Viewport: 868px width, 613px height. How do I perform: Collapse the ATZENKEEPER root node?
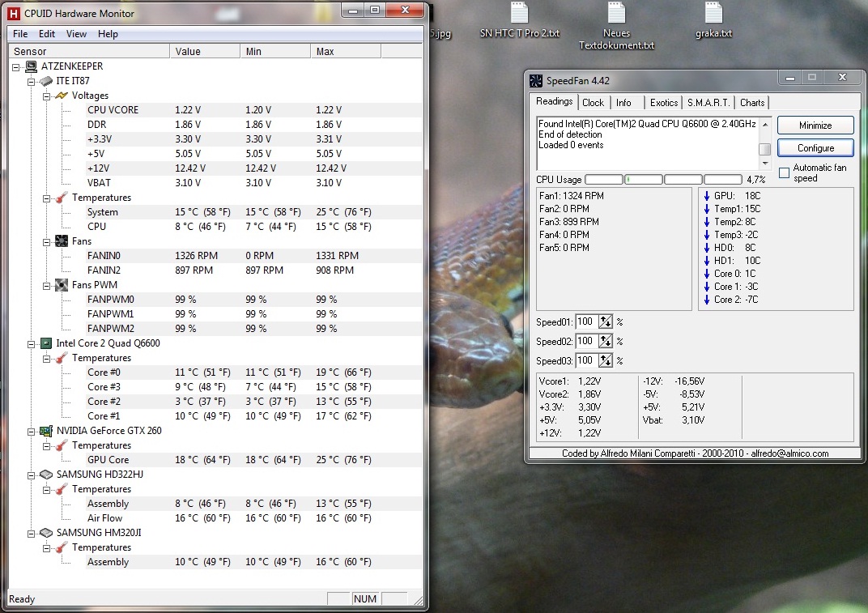[17, 67]
